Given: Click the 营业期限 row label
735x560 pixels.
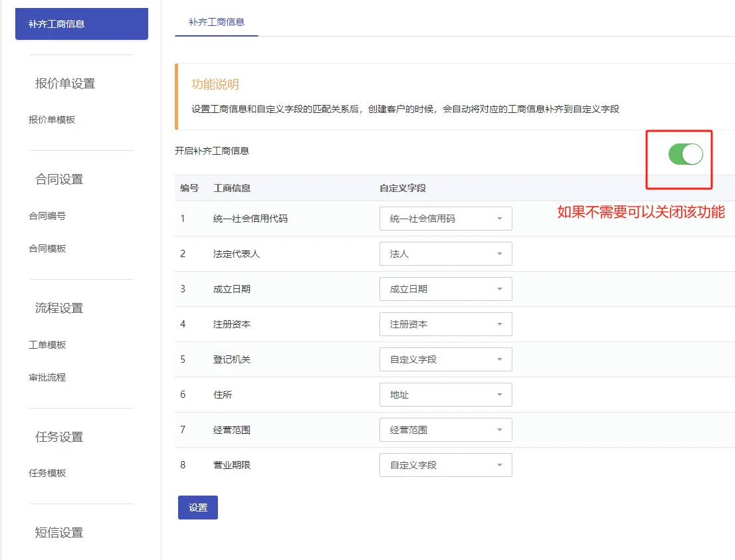Looking at the screenshot, I should point(231,465).
